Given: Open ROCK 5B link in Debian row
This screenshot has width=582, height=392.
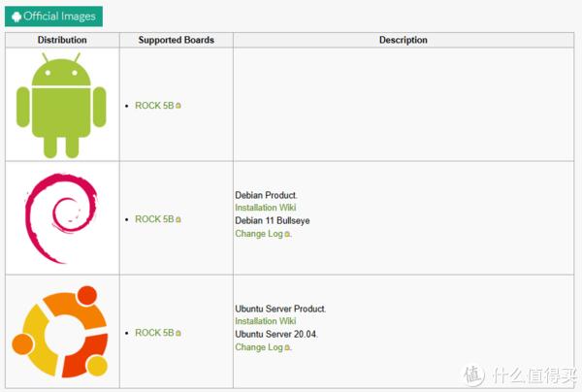Looking at the screenshot, I should tap(154, 219).
